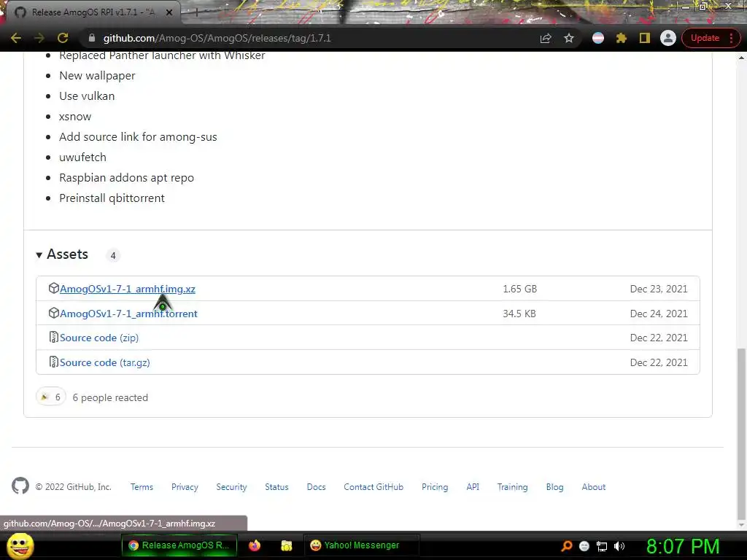747x560 pixels.
Task: Click the '6 people reacted' text
Action: pos(110,397)
